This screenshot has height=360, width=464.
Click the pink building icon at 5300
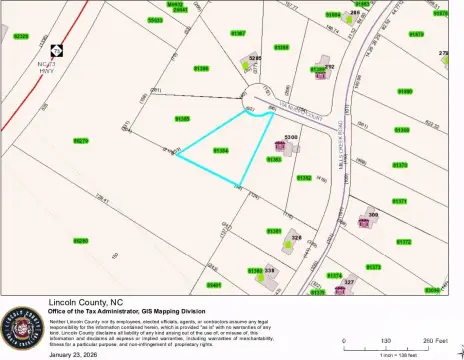pos(280,146)
